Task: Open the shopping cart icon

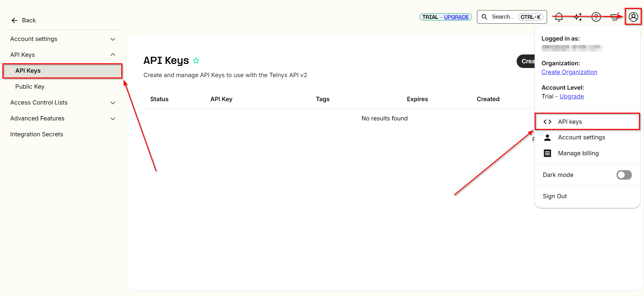Action: [x=615, y=17]
